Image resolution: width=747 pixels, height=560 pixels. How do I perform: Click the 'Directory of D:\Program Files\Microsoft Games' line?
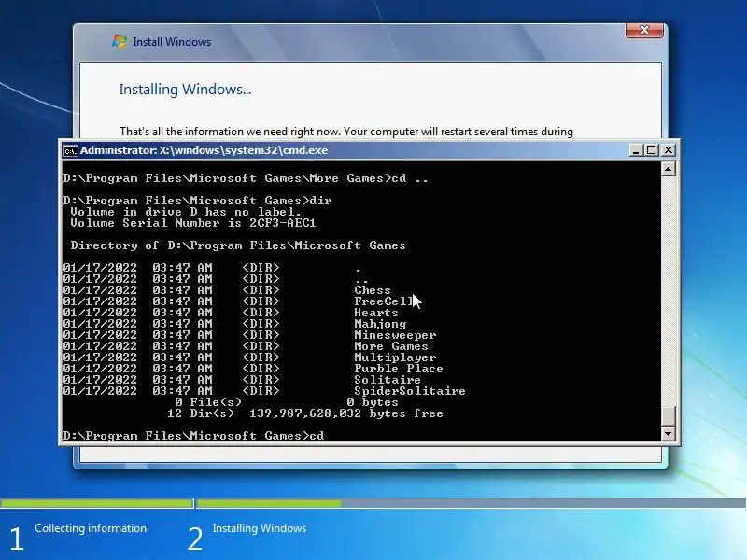(x=238, y=245)
